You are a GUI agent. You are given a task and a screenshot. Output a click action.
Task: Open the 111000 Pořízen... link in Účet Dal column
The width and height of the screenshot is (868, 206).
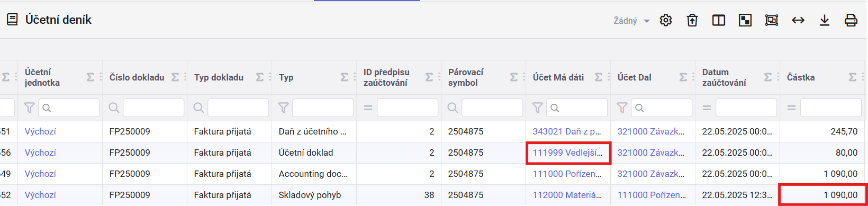(x=652, y=195)
